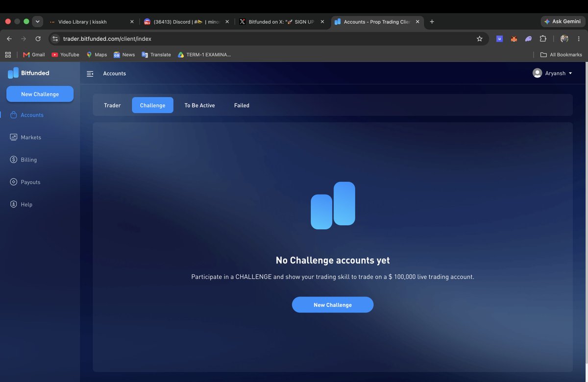Open All Bookmarks folder

coord(561,55)
